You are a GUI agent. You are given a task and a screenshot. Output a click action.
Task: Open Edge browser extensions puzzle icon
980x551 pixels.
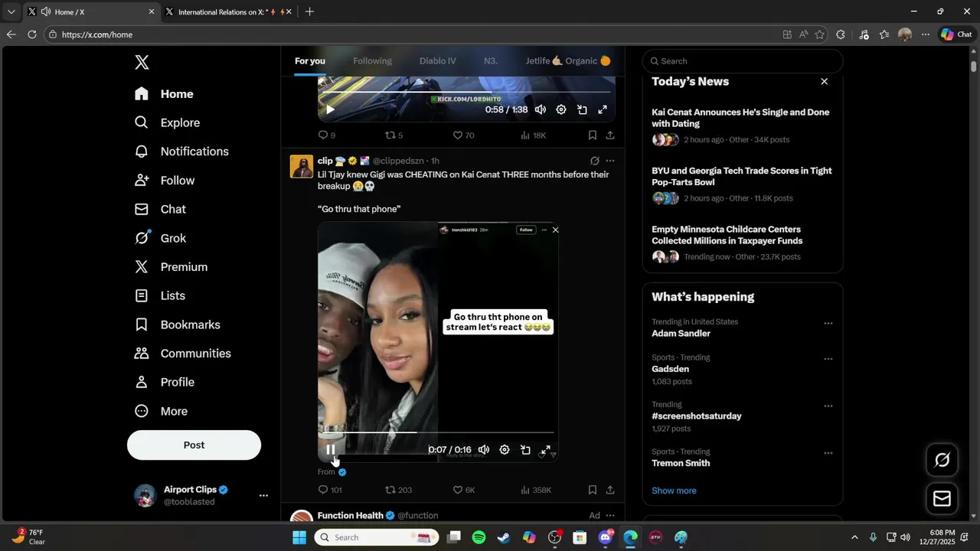[x=841, y=34]
